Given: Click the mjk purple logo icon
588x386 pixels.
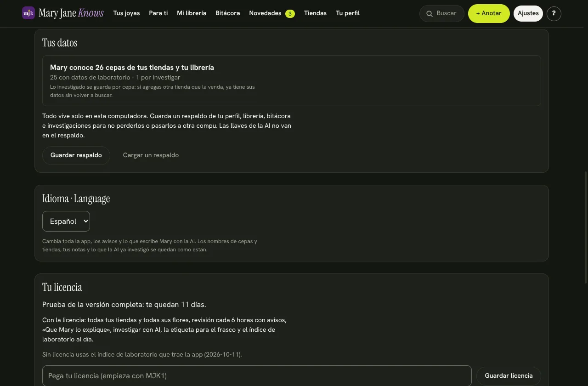Looking at the screenshot, I should coord(28,13).
